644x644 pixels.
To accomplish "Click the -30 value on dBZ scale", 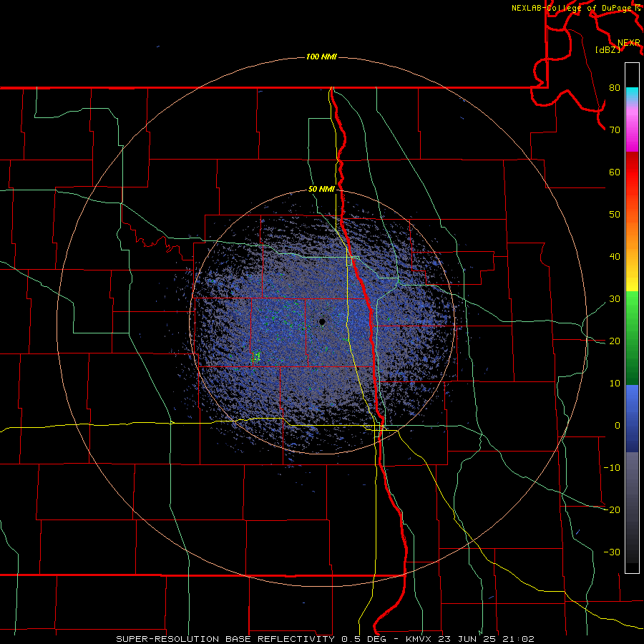I will (612, 552).
